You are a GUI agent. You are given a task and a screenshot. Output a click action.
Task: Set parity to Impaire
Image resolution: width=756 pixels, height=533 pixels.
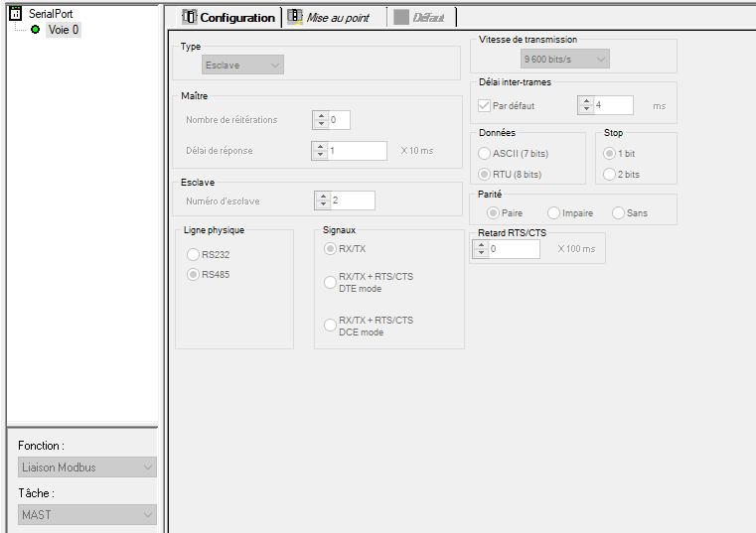[553, 213]
